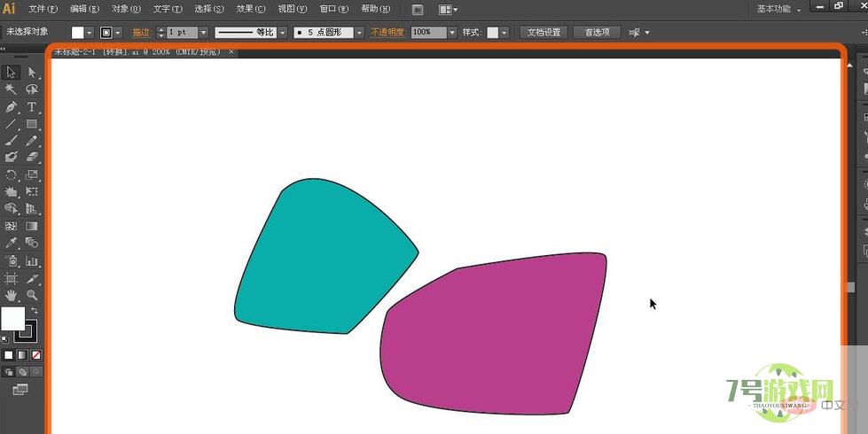Enable Draw Normal mode
Image resolution: width=868 pixels, height=434 pixels.
(9, 372)
